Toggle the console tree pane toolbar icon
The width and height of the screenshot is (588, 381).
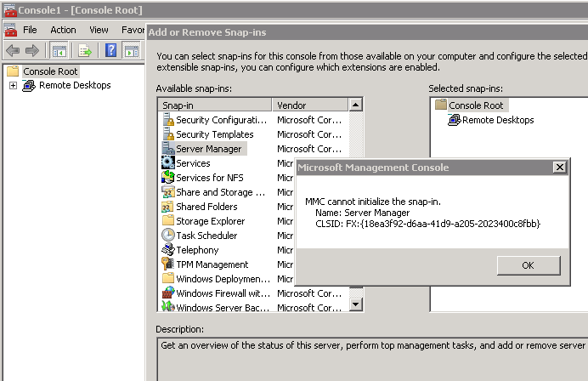(x=59, y=50)
